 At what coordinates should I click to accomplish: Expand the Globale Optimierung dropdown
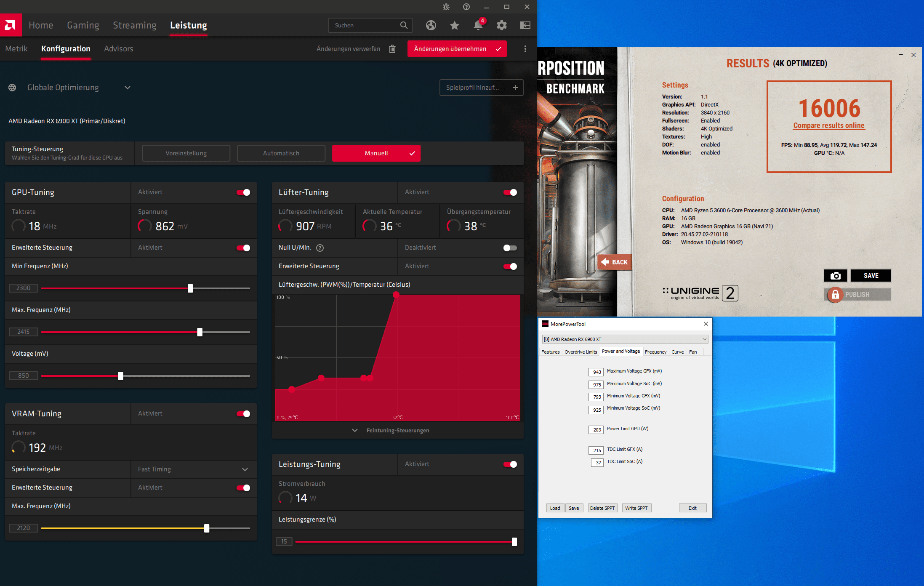tap(128, 88)
